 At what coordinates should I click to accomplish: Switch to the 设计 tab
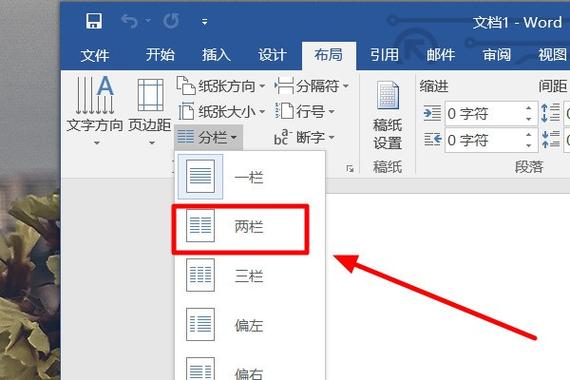click(x=272, y=55)
